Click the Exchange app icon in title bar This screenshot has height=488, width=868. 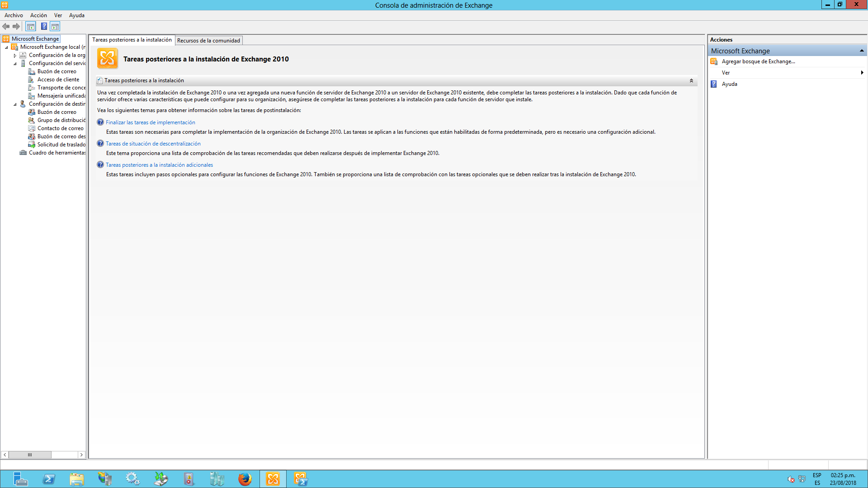(5, 5)
